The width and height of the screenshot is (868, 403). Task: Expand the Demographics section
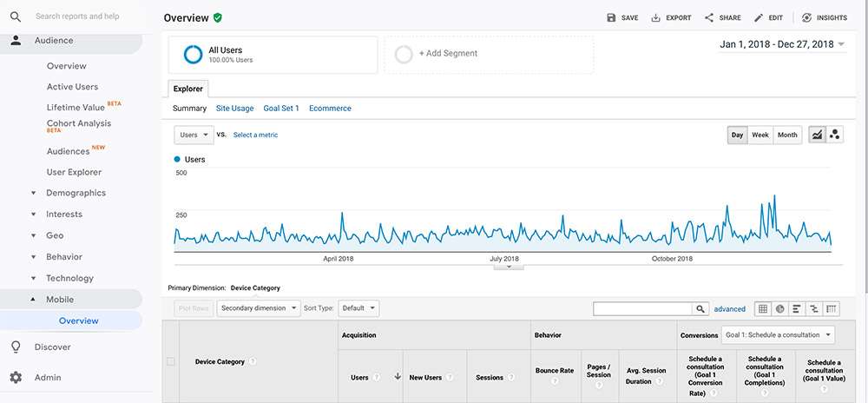[33, 193]
